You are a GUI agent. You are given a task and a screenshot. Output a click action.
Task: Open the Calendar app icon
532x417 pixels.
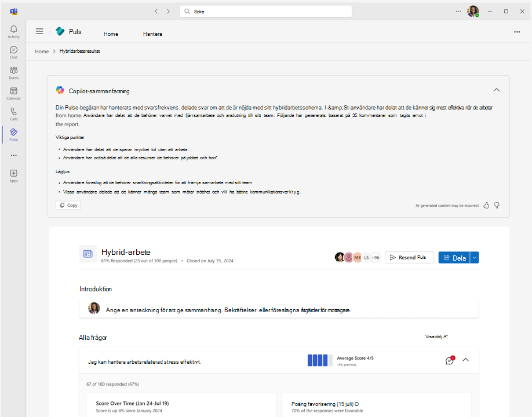(x=13, y=93)
